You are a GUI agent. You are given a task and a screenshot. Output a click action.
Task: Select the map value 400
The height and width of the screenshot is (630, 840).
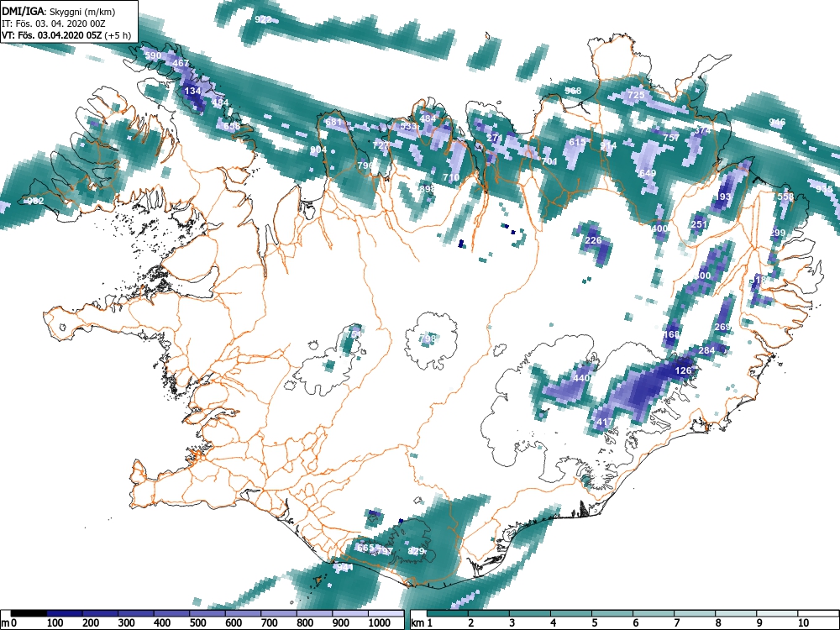click(x=659, y=228)
